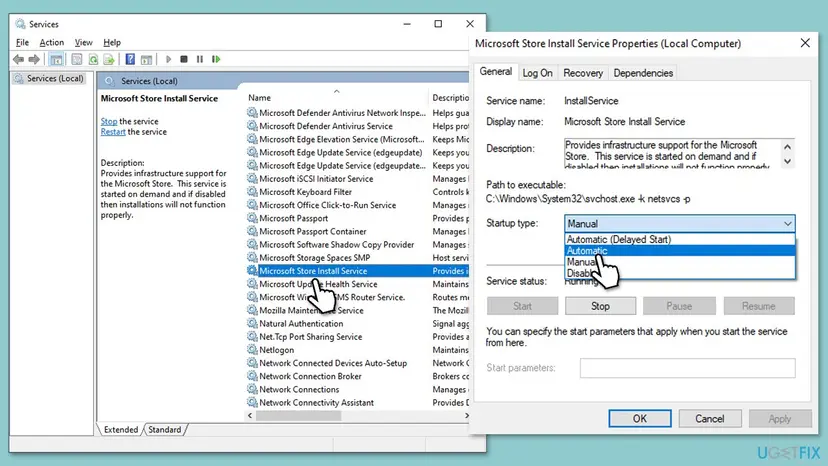Click the Cancel button

[710, 418]
